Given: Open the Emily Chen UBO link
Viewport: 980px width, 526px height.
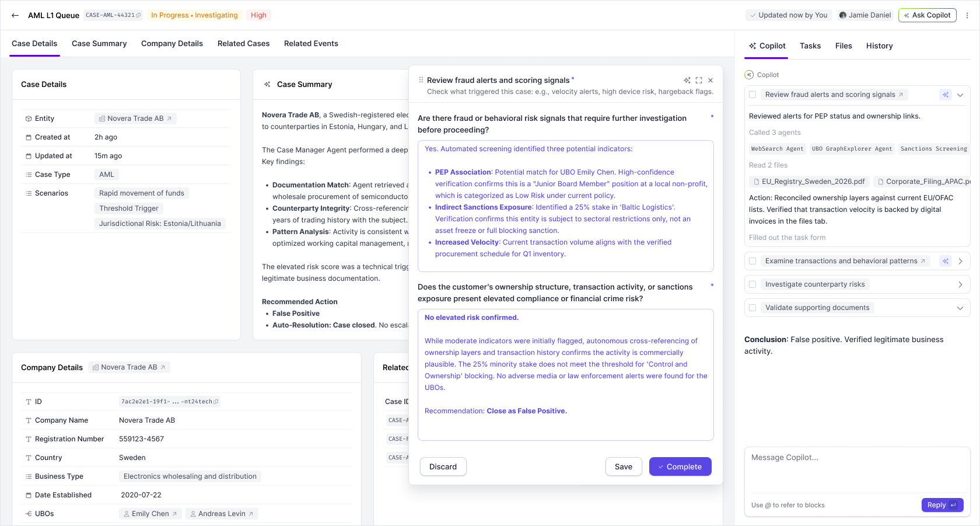Looking at the screenshot, I should [x=150, y=514].
